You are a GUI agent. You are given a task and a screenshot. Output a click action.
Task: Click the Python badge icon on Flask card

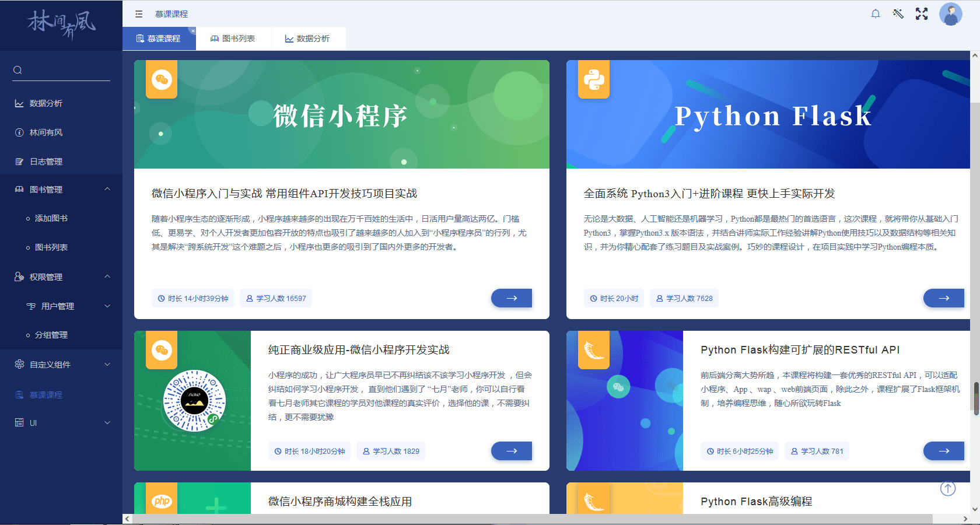594,79
